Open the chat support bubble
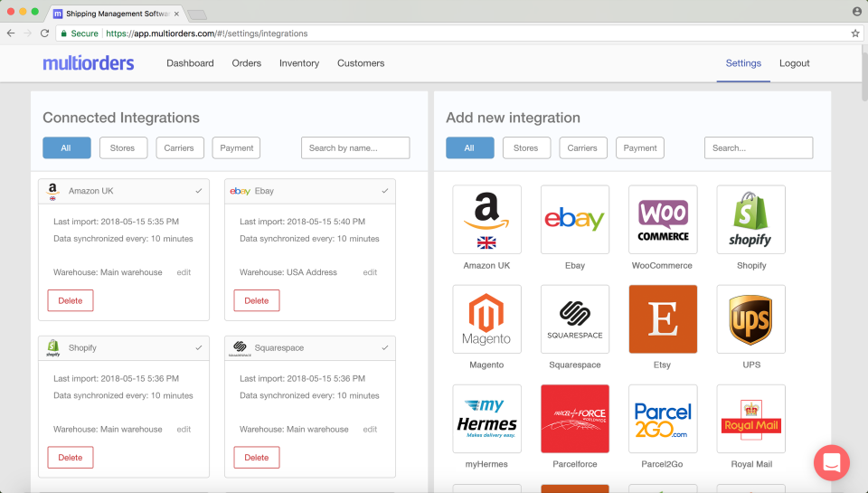The image size is (868, 493). coord(832,462)
